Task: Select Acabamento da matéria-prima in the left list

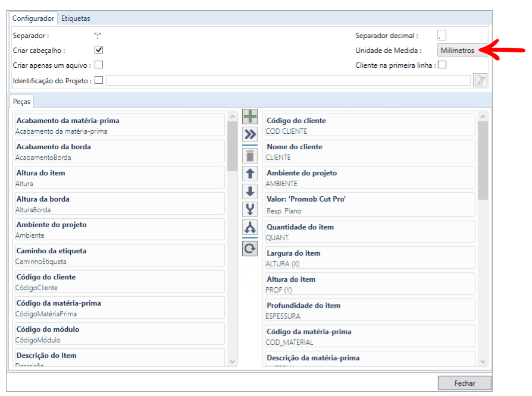Action: [x=120, y=125]
